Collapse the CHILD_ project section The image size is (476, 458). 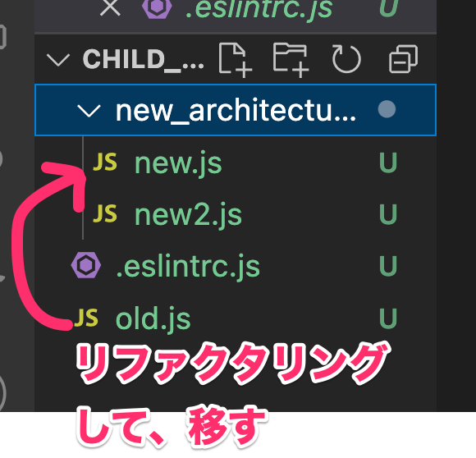coord(58,59)
